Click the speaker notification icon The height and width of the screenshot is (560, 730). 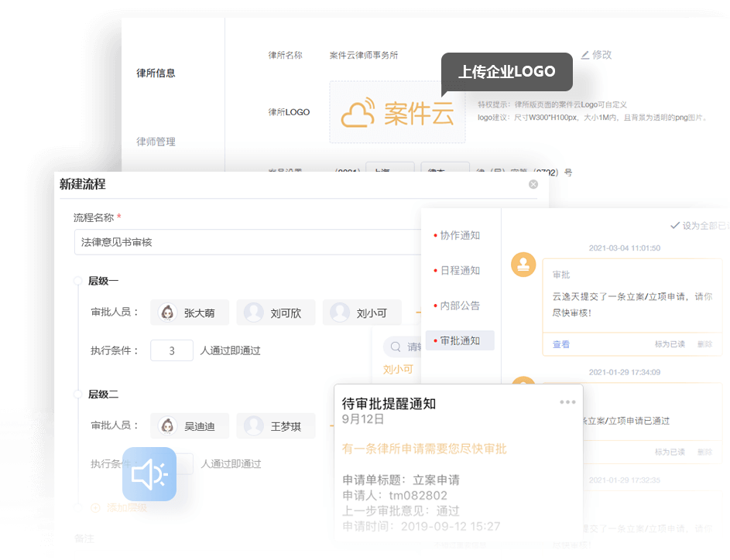(x=149, y=474)
